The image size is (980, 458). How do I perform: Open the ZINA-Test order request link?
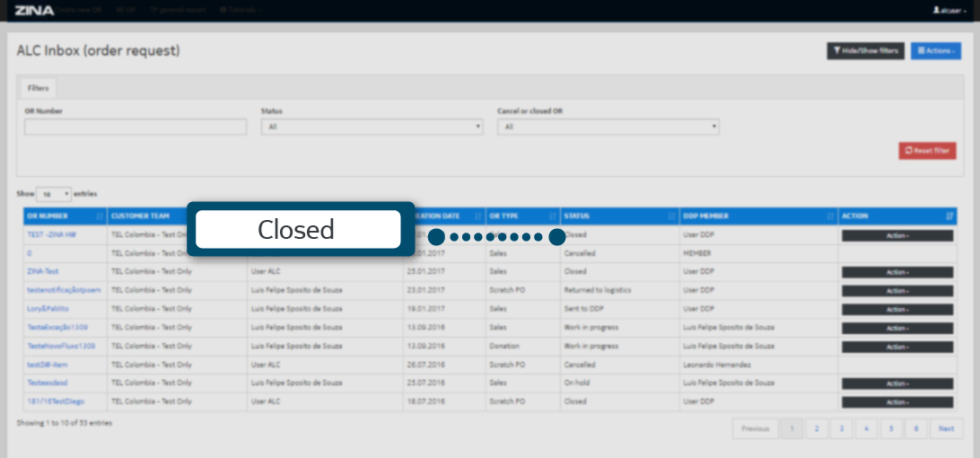point(43,271)
